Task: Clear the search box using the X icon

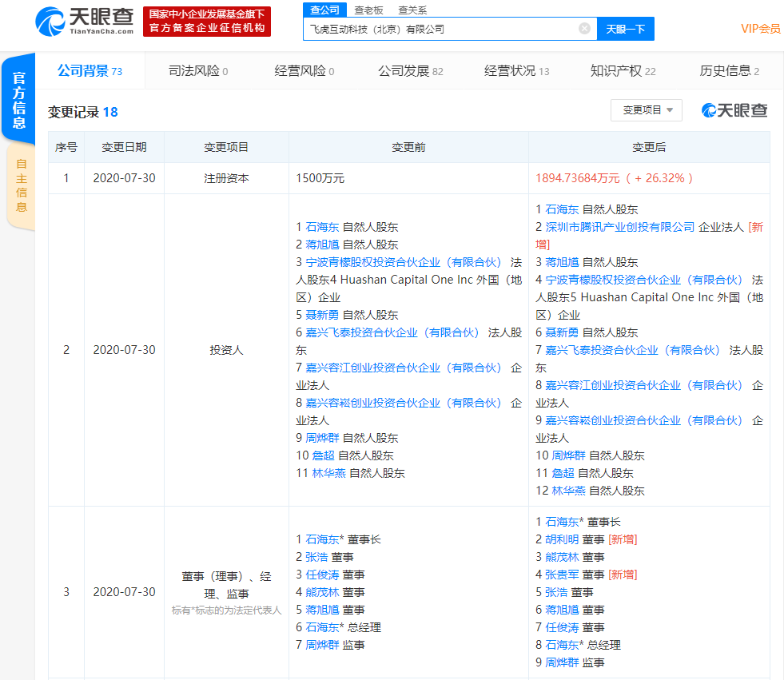Action: tap(583, 28)
